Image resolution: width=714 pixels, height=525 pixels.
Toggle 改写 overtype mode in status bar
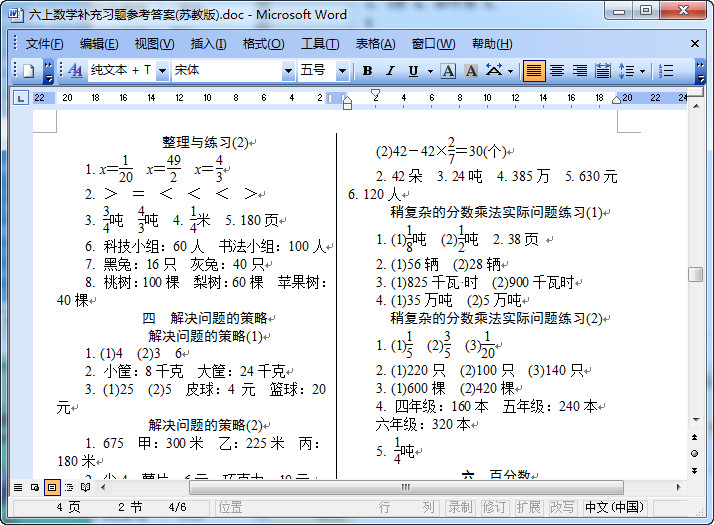562,507
